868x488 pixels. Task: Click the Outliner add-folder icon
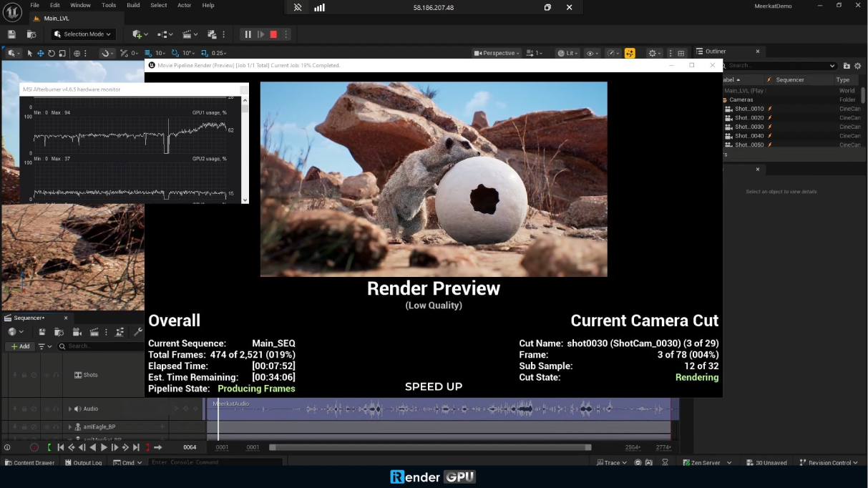tap(847, 66)
